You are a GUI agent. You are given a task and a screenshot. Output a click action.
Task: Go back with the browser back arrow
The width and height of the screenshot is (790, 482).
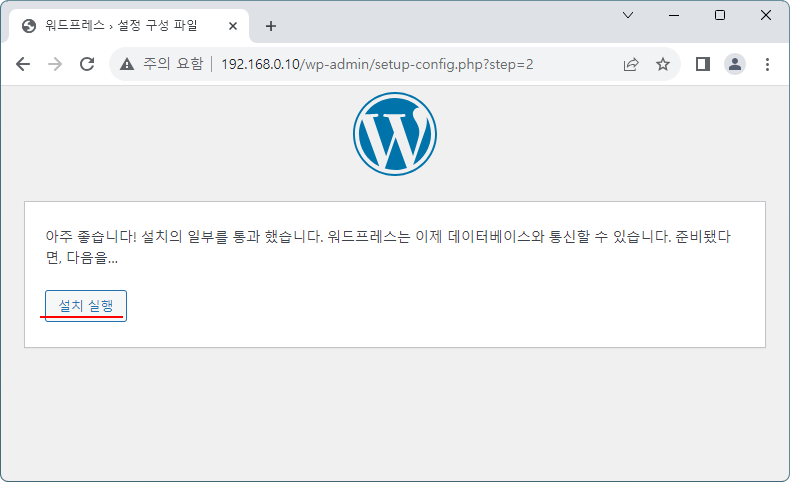coord(23,64)
